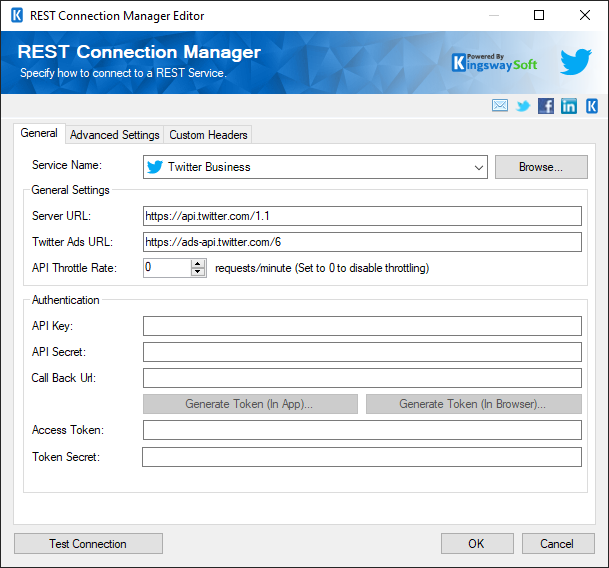Click the Test Connection button

coord(89,544)
